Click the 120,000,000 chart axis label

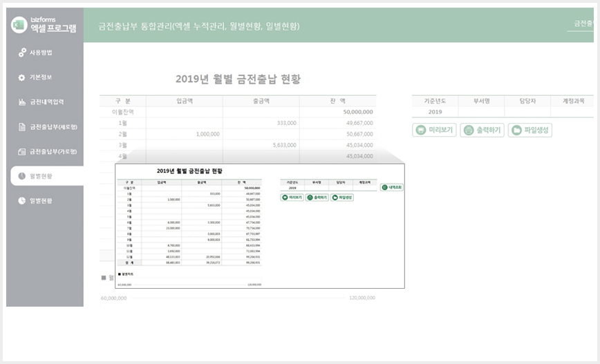[362, 298]
